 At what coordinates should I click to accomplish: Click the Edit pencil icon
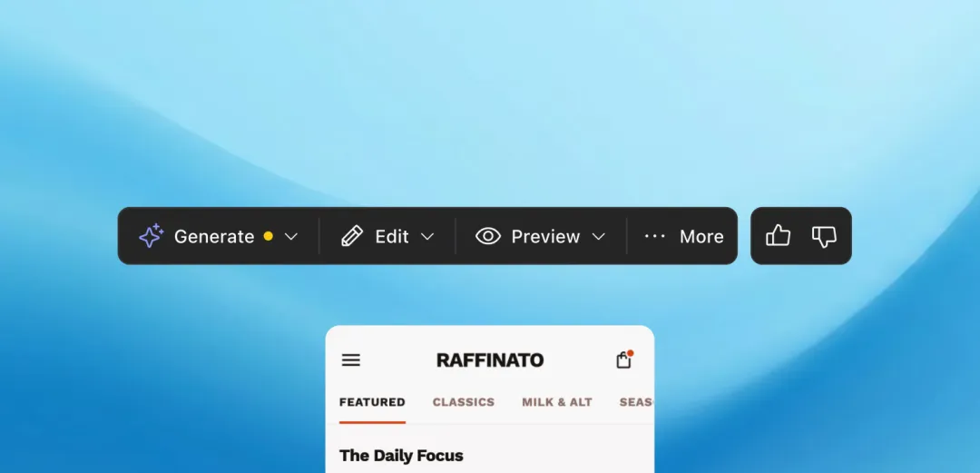(x=352, y=236)
